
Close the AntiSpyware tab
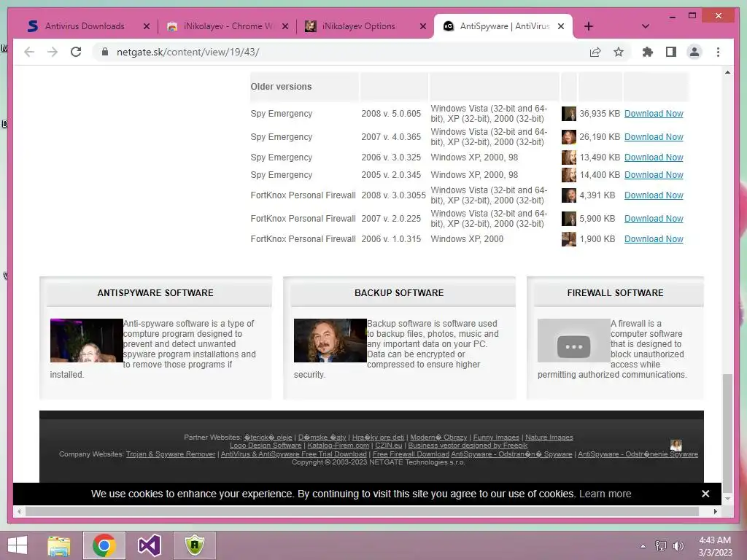(561, 26)
